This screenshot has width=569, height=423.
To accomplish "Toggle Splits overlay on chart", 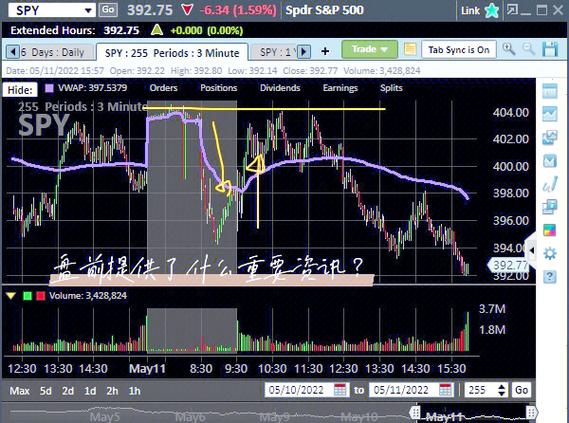I will point(391,88).
